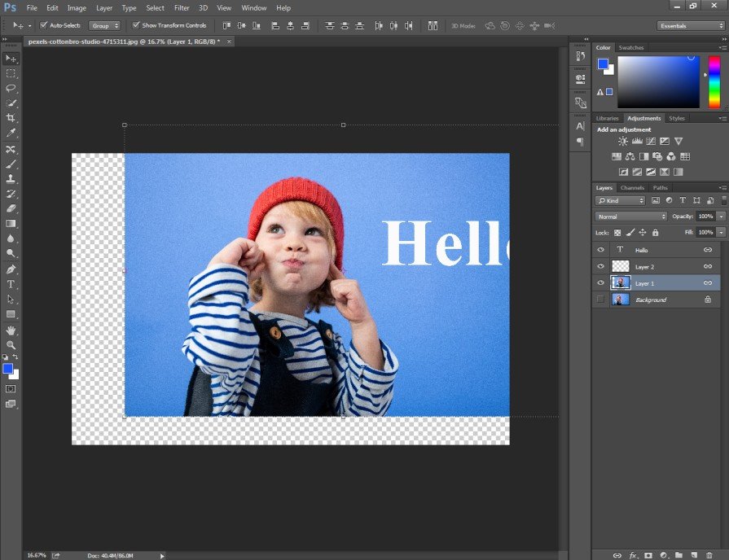Click the Curves adjustment icon
The image size is (729, 560).
(x=651, y=142)
